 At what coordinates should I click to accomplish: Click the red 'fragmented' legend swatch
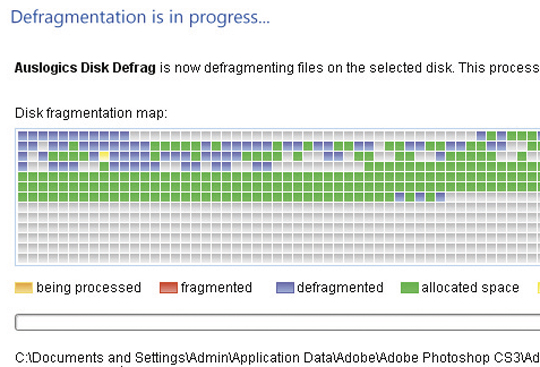(x=168, y=287)
